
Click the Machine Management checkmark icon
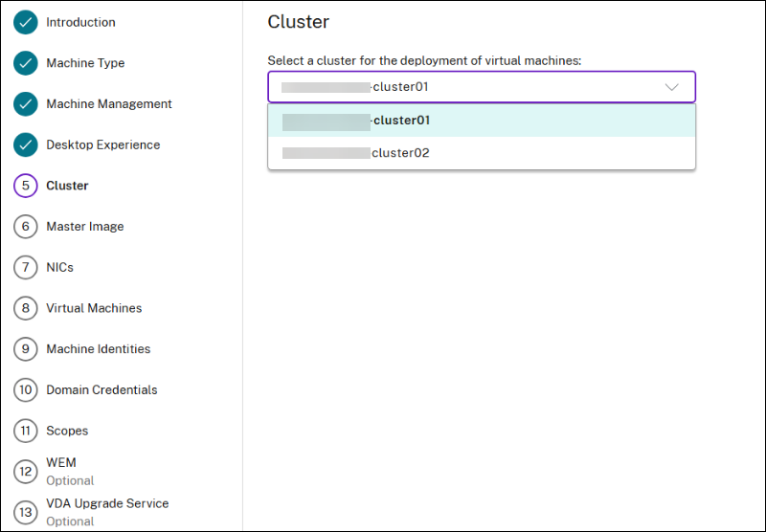(x=26, y=104)
